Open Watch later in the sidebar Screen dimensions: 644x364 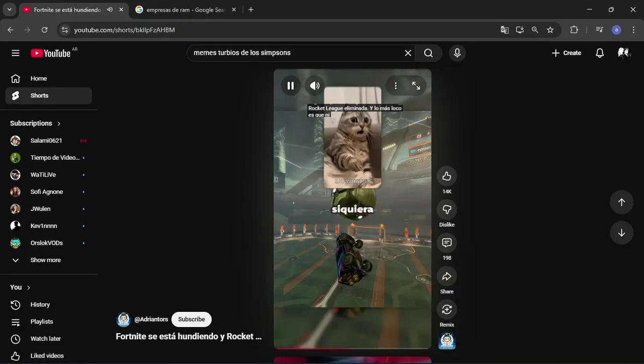48,339
